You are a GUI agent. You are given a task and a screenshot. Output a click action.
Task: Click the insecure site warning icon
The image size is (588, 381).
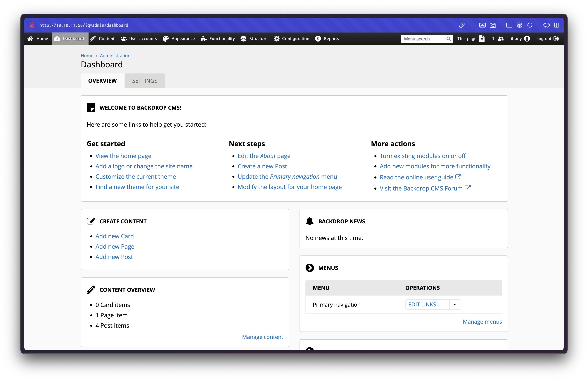(32, 25)
